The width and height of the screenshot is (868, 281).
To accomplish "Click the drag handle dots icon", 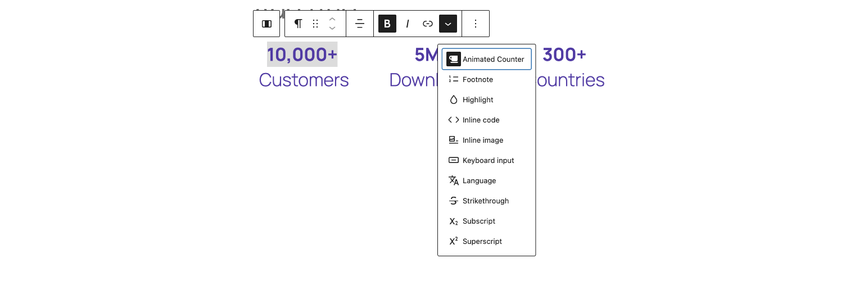I will [x=315, y=24].
